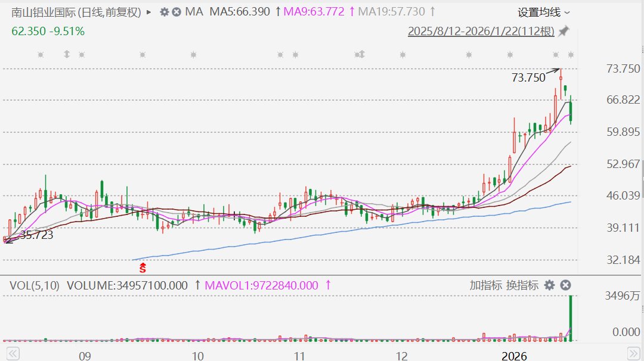This screenshot has height=361, width=644.
Task: Jump to later candles with right double-arrow
Action: point(634,353)
